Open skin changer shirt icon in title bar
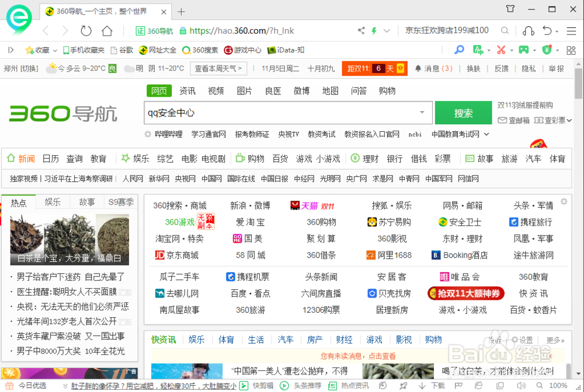The height and width of the screenshot is (392, 584). (510, 9)
